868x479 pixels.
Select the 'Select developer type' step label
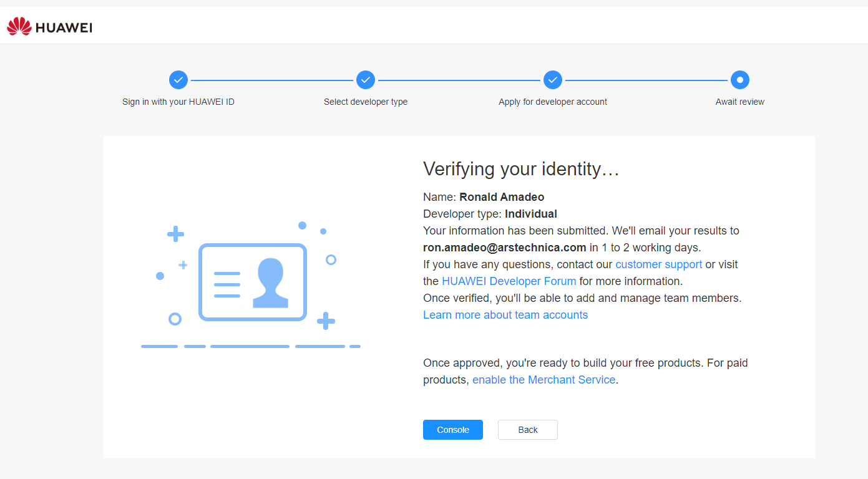[366, 102]
